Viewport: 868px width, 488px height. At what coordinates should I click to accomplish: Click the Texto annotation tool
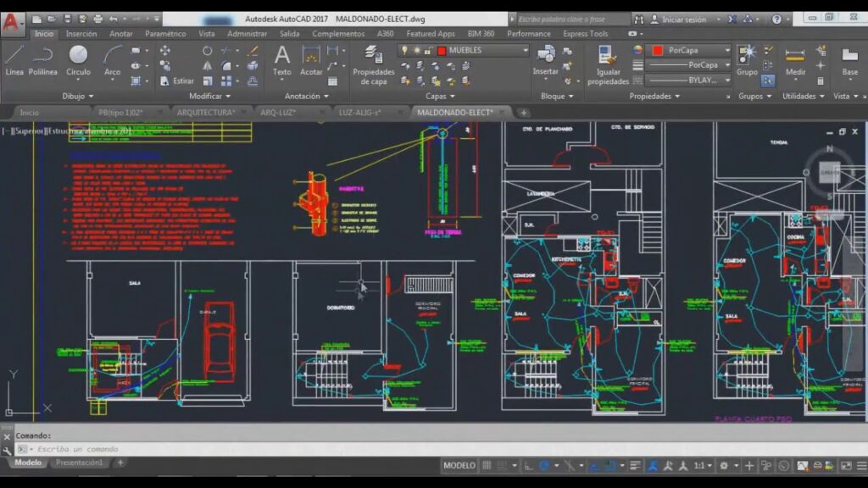(x=282, y=60)
